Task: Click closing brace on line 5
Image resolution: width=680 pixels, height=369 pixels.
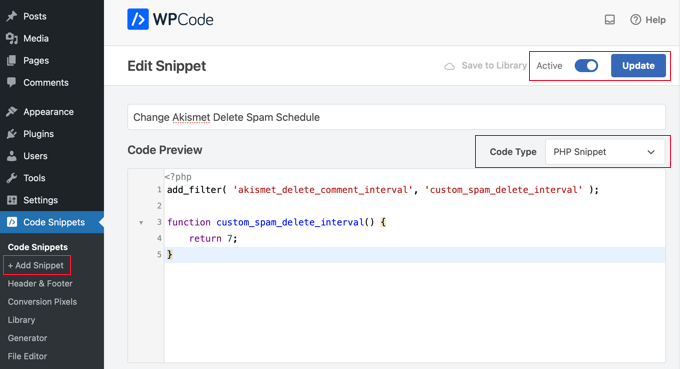Action: click(x=170, y=255)
